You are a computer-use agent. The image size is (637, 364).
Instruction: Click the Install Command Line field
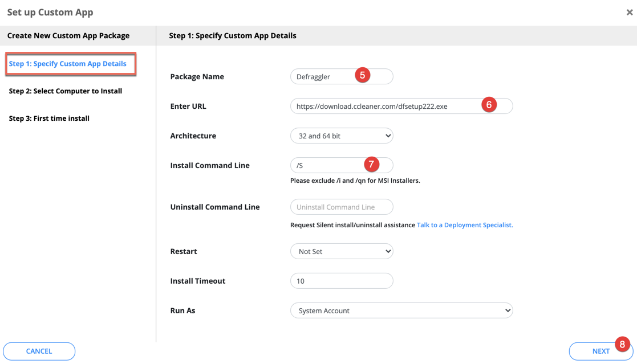click(x=342, y=165)
